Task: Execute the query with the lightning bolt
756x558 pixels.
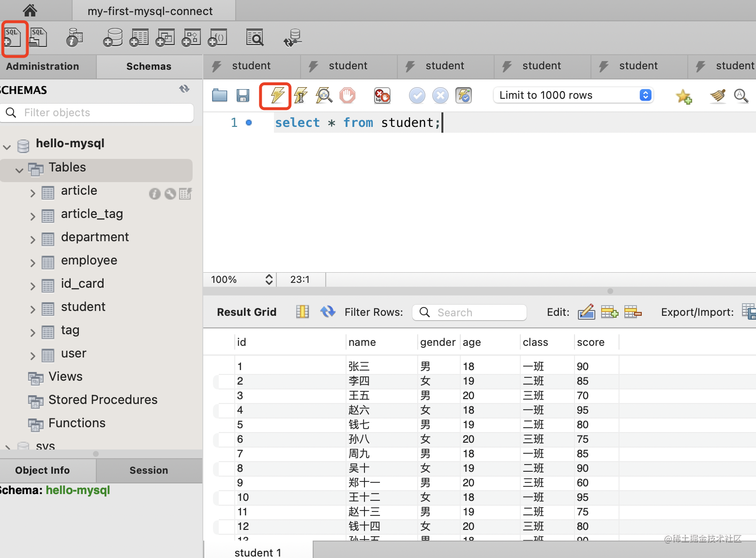Action: tap(276, 95)
